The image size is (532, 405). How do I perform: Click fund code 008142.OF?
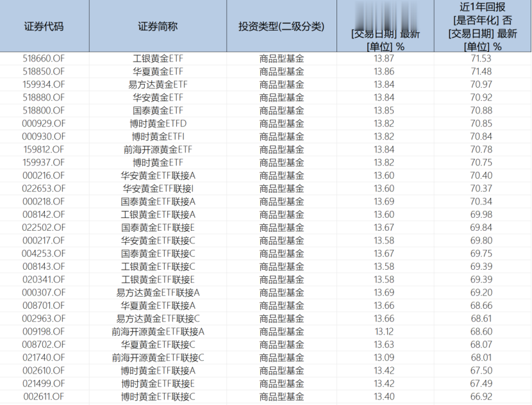coord(44,215)
